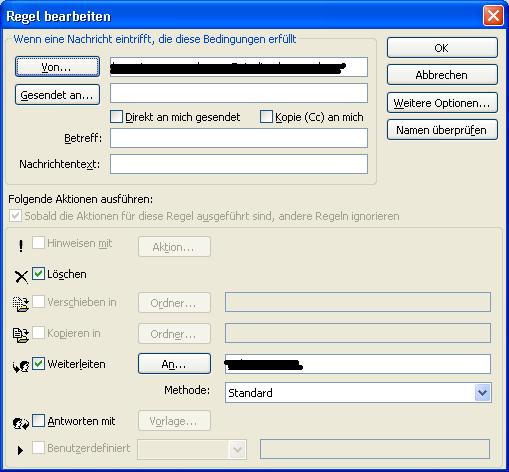Click the copy-to-folder icon beside Kopieren in

pos(21,335)
